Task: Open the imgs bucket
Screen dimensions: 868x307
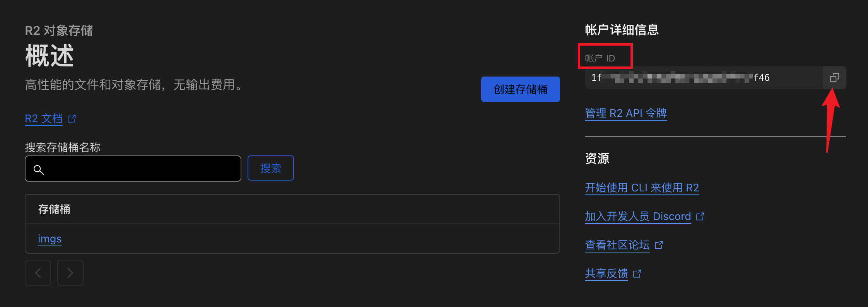Action: tap(50, 239)
